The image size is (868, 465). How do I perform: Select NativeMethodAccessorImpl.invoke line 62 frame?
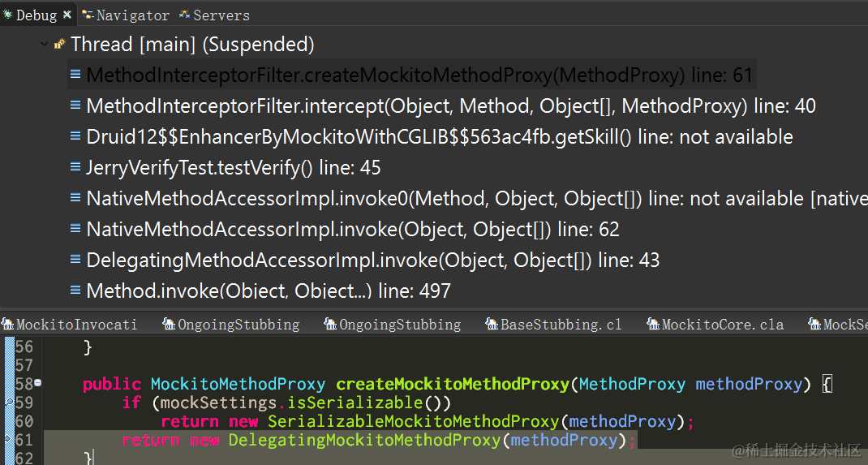click(353, 229)
